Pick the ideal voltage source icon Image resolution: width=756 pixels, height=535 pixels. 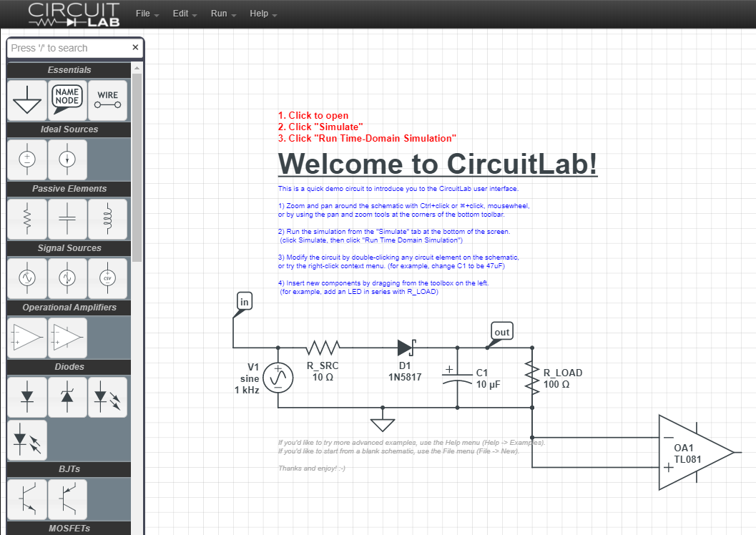click(27, 159)
